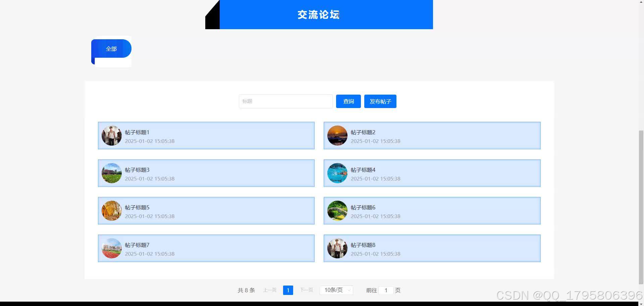Click the 下一页 next page button
The image size is (644, 306).
(307, 290)
